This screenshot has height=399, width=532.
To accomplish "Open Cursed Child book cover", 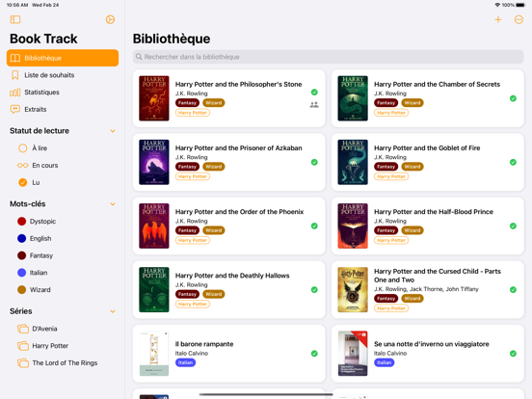I will coord(353,290).
